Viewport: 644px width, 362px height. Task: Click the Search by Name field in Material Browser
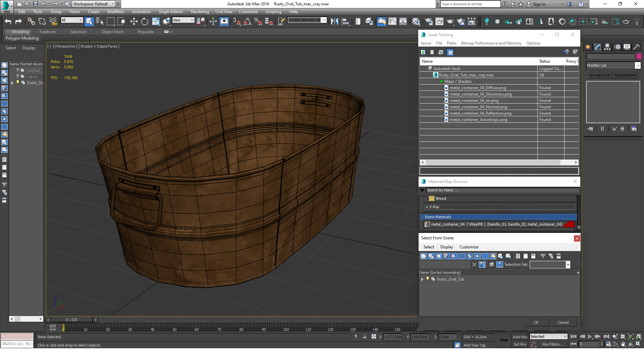[x=502, y=190]
